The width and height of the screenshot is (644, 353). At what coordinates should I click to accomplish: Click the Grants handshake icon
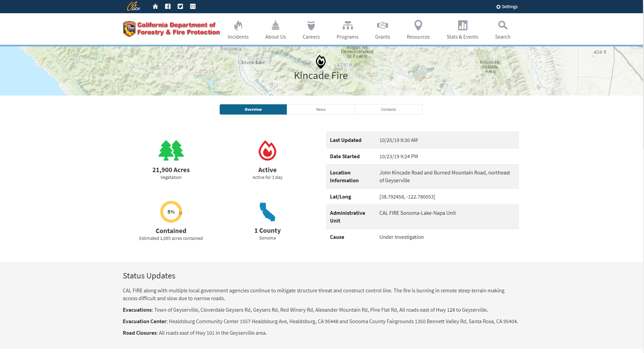[x=383, y=25]
